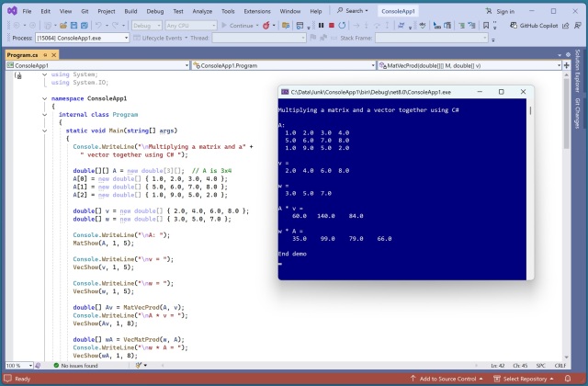Open the File menu
The height and width of the screenshot is (386, 588).
27,11
